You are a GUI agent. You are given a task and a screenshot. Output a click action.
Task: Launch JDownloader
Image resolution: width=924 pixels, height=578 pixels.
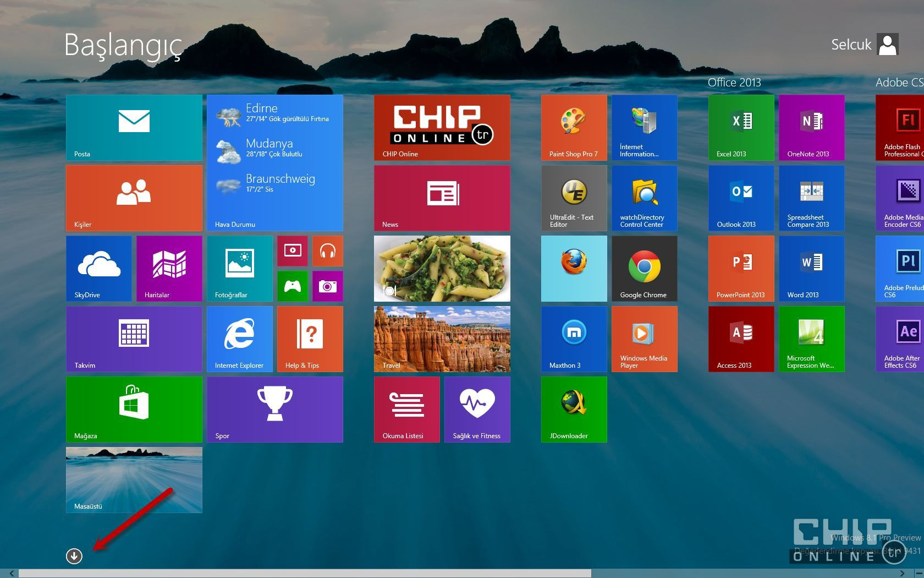point(574,410)
